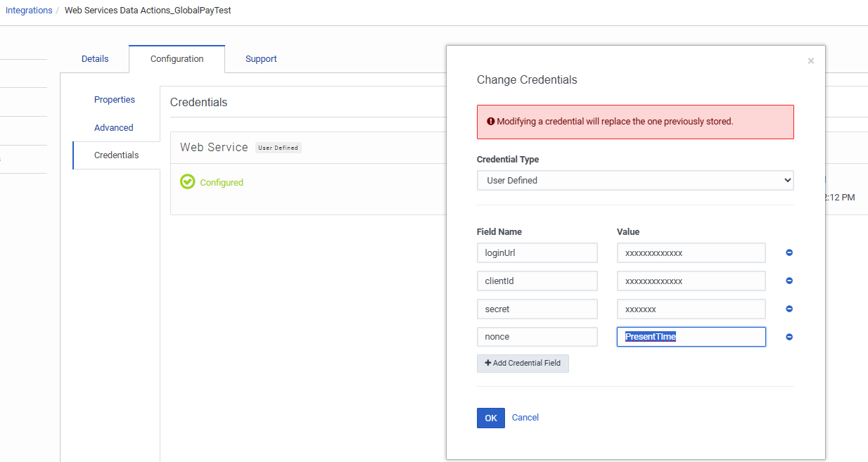Image resolution: width=868 pixels, height=462 pixels.
Task: Focus the secret value input
Action: point(691,309)
